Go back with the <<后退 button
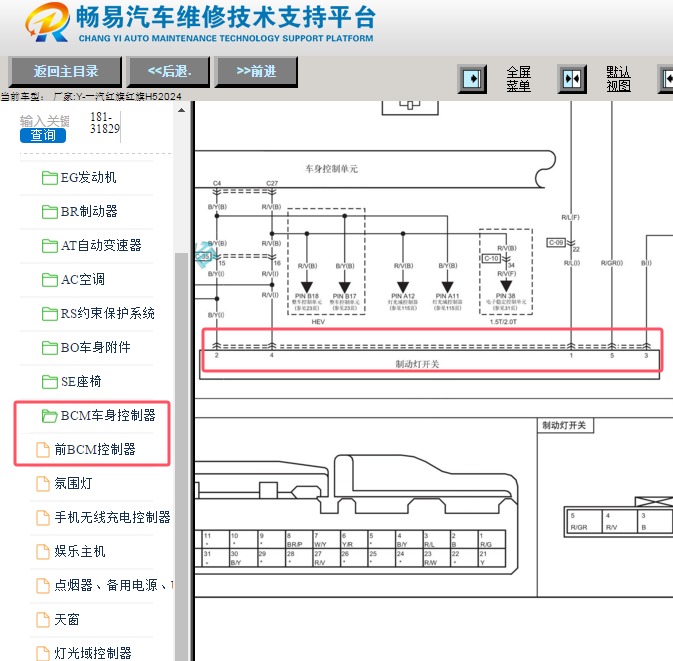 click(169, 72)
